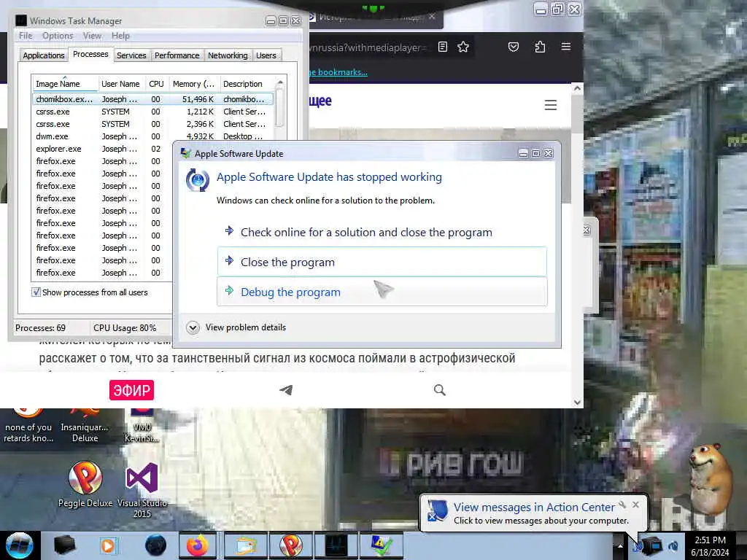Choose Check online for a solution option
The height and width of the screenshot is (560, 747).
(382, 233)
